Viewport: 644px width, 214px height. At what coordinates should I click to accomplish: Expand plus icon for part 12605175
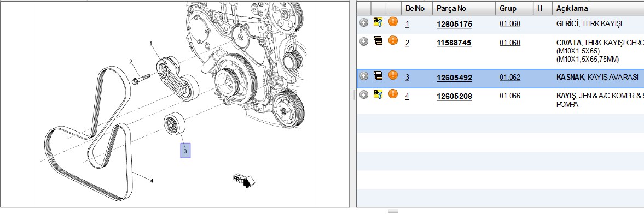point(363,23)
